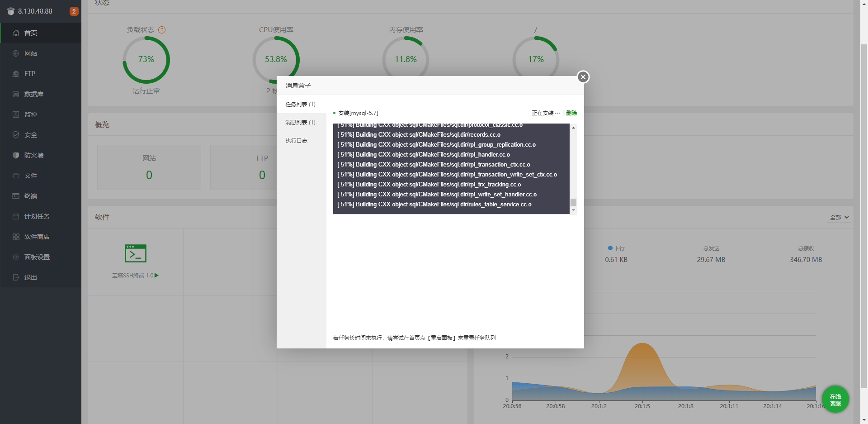Click the 宝塔SSH终端 software icon

tap(136, 253)
